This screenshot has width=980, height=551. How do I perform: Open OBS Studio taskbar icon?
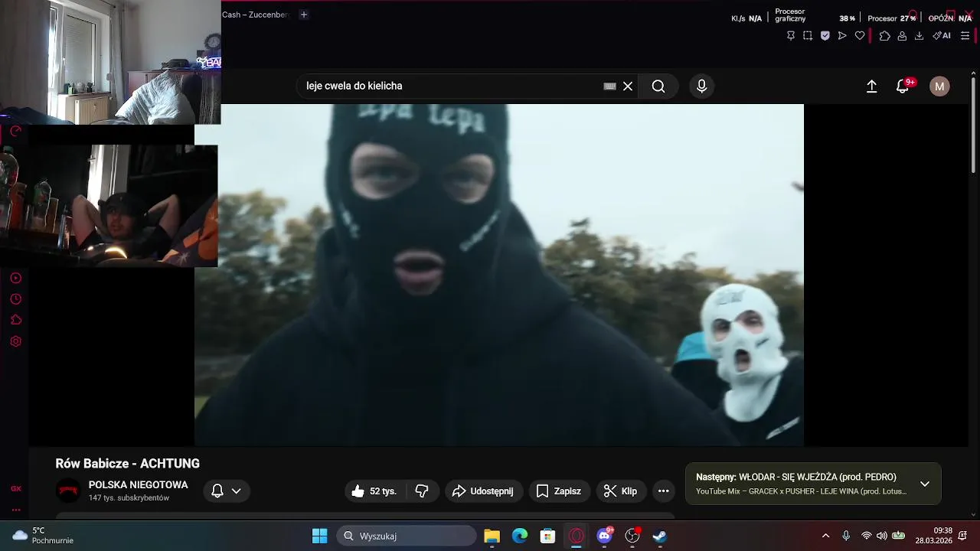tap(632, 536)
